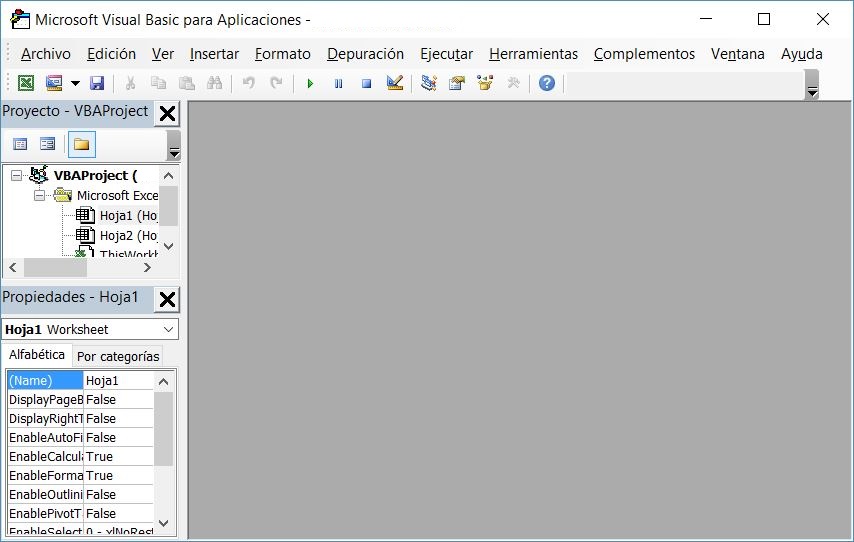Click project tree scroll up arrow
854x542 pixels.
(168, 175)
